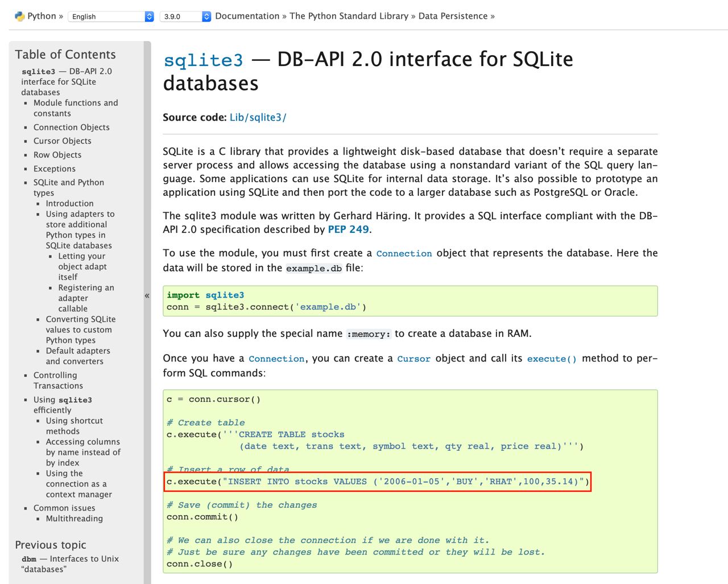Jump to Controlling Transactions
Screen dimensions: 728x584
(58, 380)
